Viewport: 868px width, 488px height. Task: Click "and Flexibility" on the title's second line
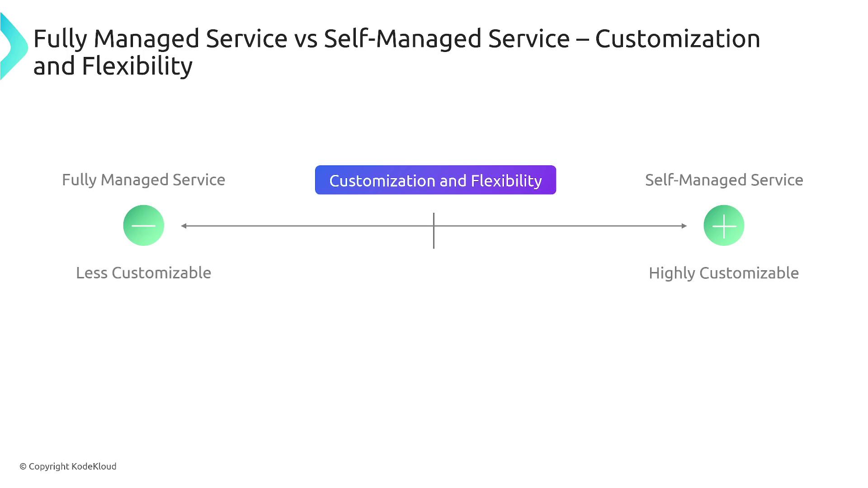coord(113,66)
